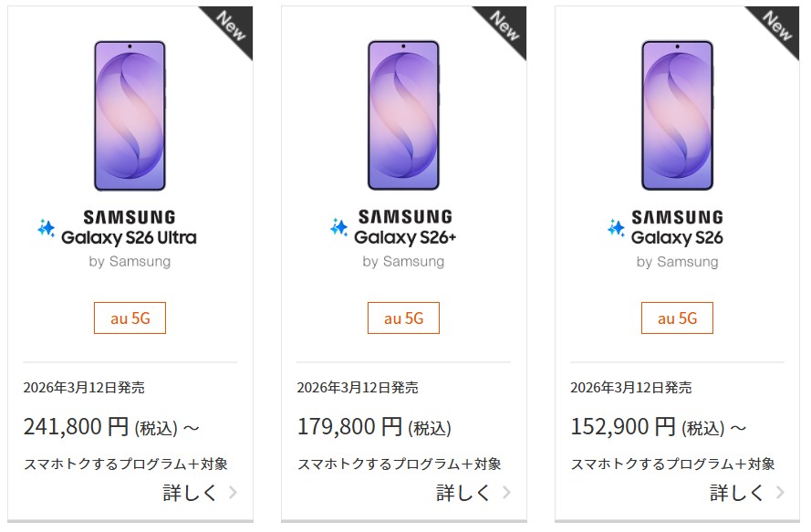Screen dimensions: 811x532
Task: Open 詳しく details for Galaxy S26 Ultra
Action: (190, 493)
